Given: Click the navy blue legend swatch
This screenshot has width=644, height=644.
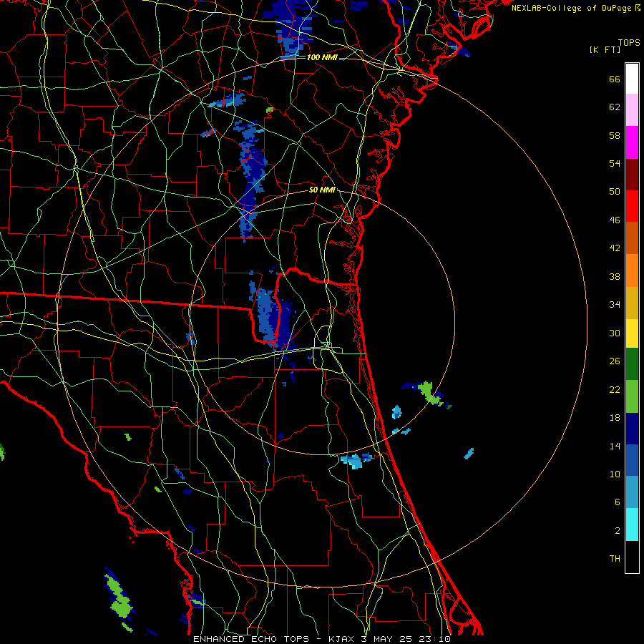Looking at the screenshot, I should 632,429.
